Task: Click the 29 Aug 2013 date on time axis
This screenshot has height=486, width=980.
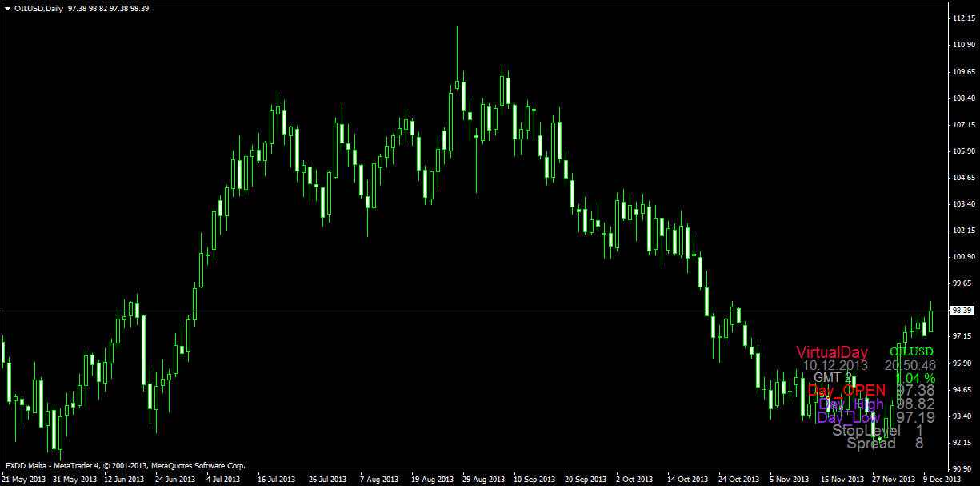Action: point(484,480)
